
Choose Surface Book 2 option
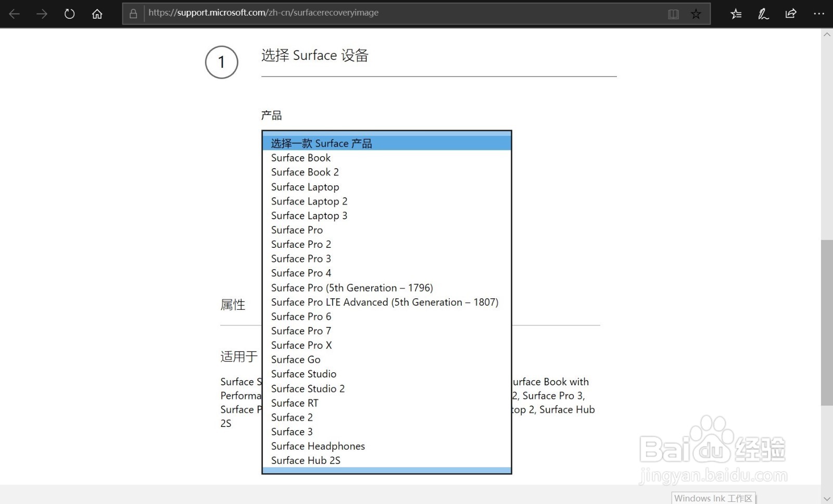387,172
